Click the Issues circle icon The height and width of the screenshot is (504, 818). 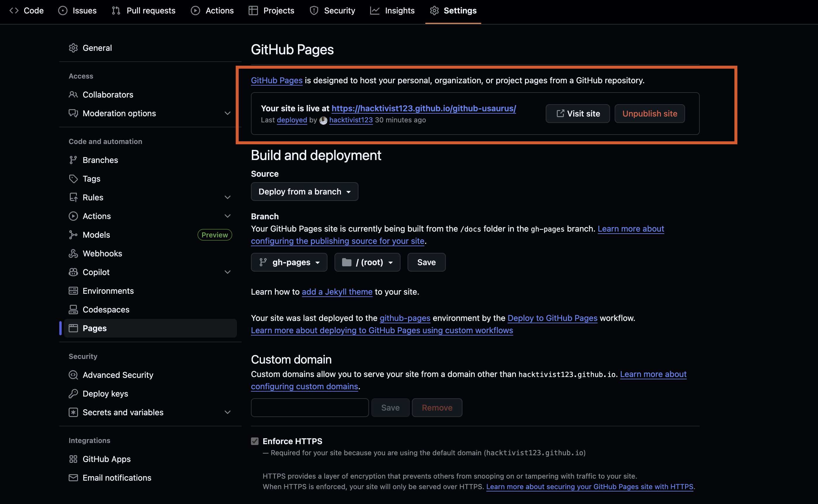pos(63,11)
